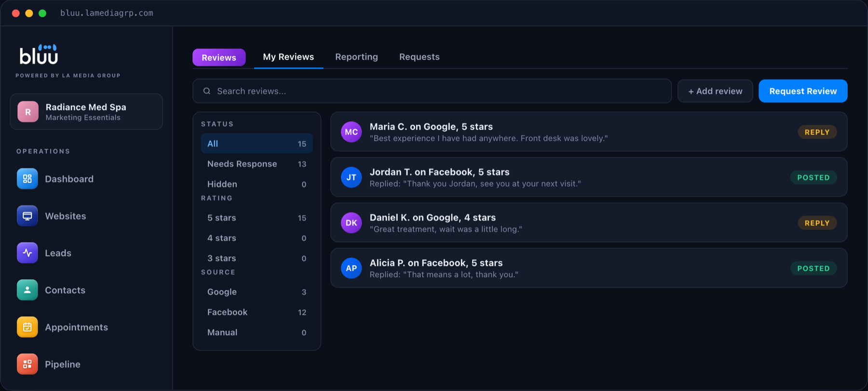
Task: Filter by Facebook source
Action: point(257,312)
